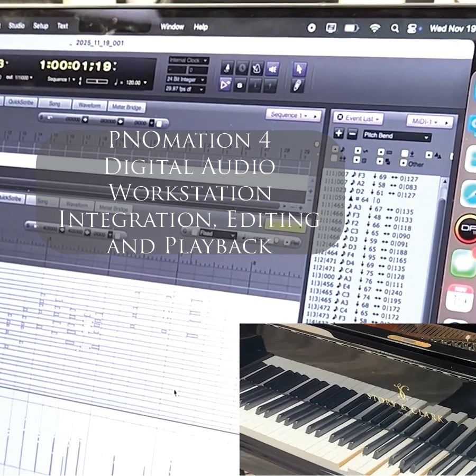This screenshot has width=476, height=476.
Task: Click the arrow beside MIDI-1 selector
Action: click(446, 123)
